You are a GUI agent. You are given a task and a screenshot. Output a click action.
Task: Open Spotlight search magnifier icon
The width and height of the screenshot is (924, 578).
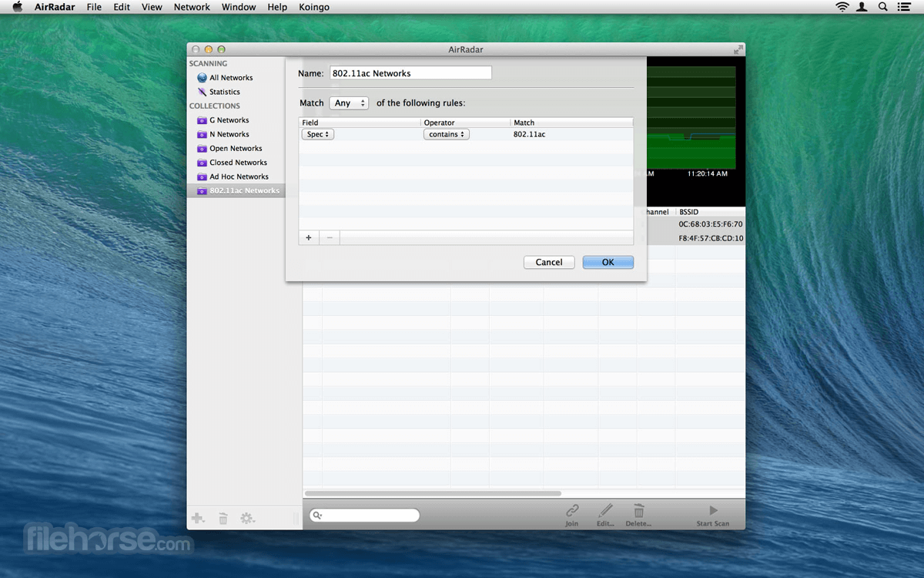pos(883,7)
